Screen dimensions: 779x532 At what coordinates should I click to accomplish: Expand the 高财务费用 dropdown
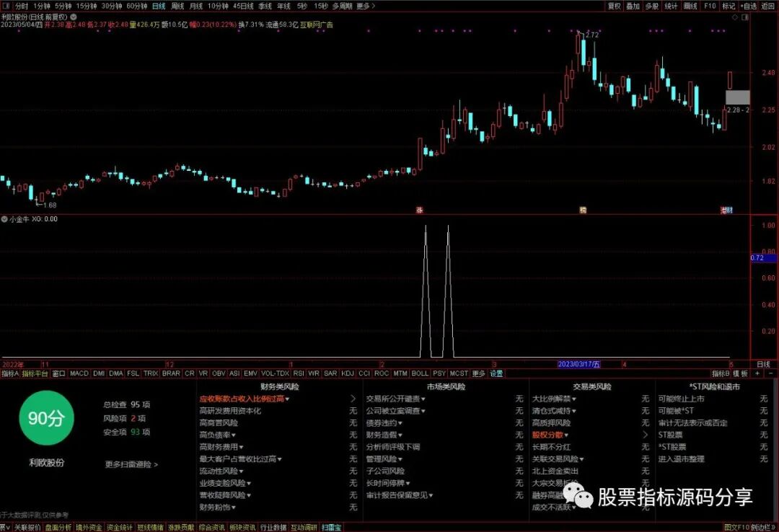221,447
